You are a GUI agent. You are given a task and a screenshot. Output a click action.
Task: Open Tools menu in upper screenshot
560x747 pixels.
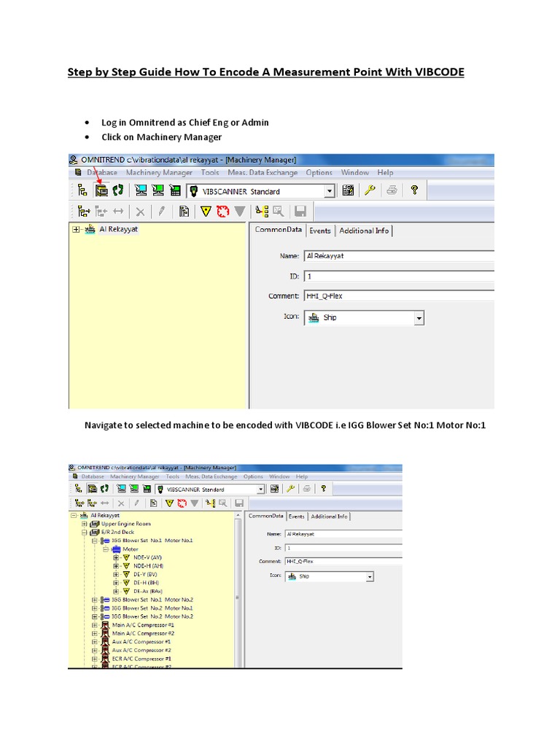point(210,172)
